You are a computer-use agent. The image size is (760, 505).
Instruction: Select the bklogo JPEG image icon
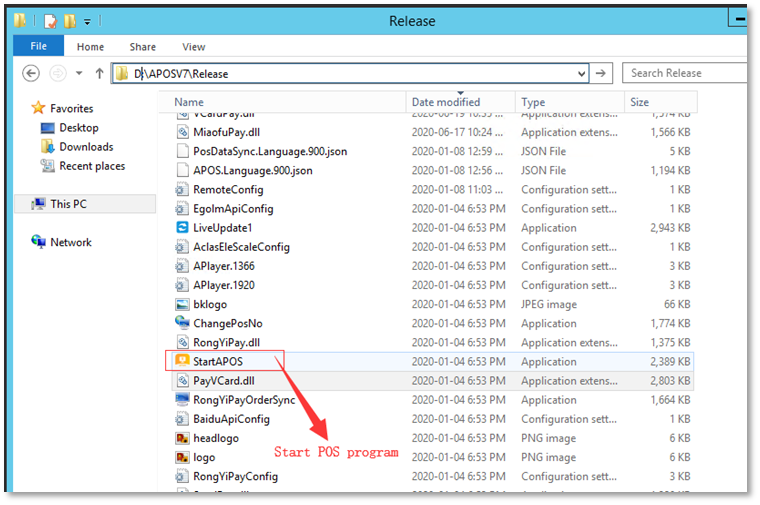(x=182, y=304)
